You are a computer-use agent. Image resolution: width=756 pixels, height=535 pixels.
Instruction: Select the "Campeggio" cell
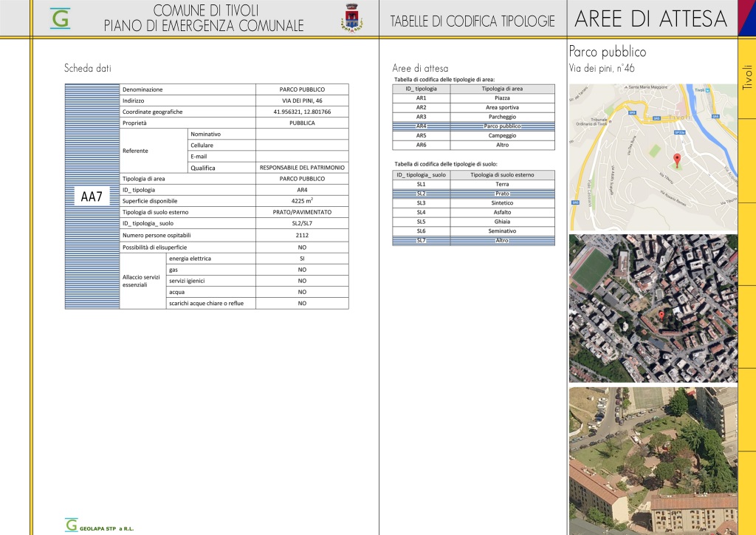click(502, 135)
